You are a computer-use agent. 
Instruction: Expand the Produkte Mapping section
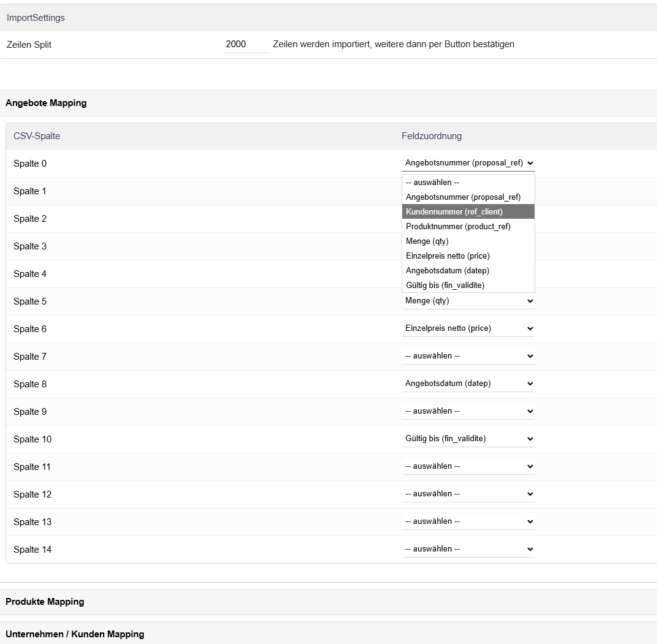tap(45, 602)
